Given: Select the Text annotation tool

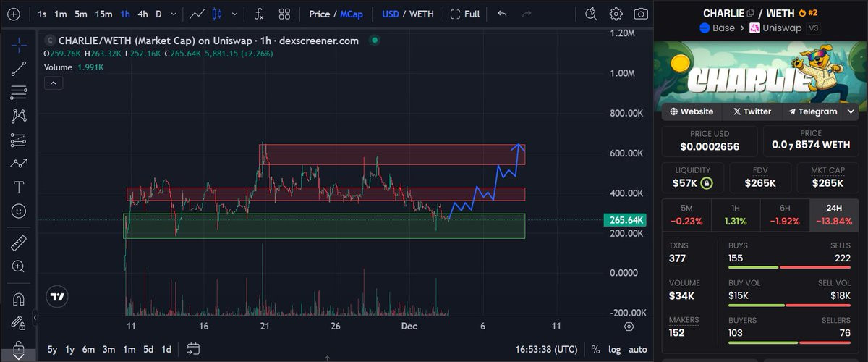Looking at the screenshot, I should click(19, 188).
